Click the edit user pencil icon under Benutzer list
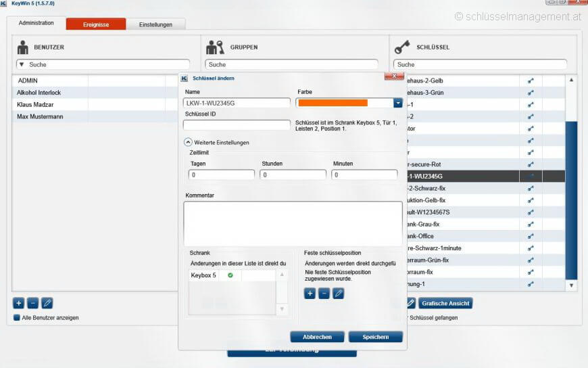Image resolution: width=588 pixels, height=368 pixels. 47,303
